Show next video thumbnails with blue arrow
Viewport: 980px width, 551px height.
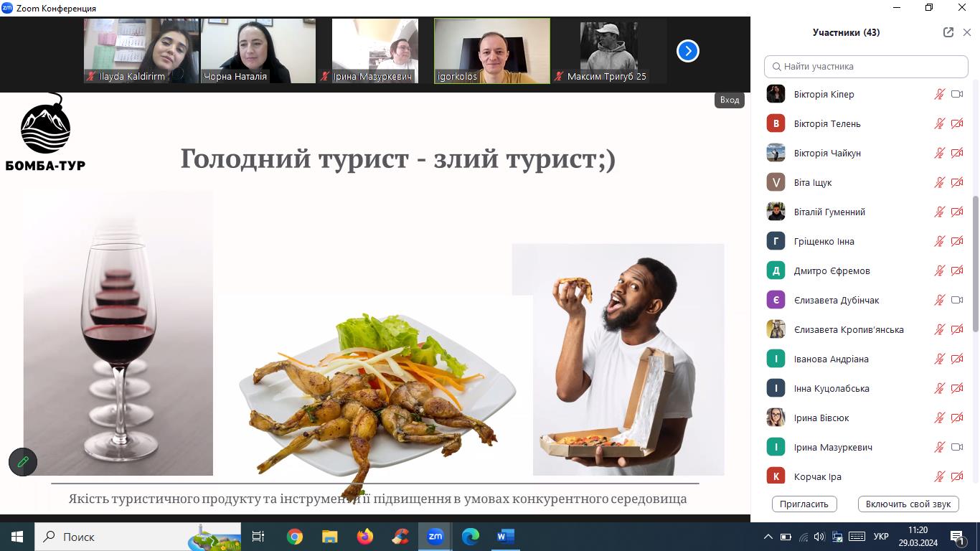[687, 51]
